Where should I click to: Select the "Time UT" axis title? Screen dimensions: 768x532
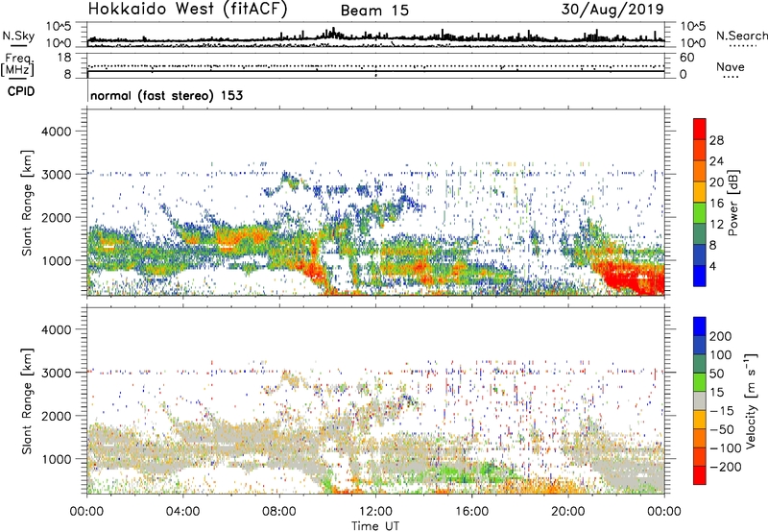375,526
